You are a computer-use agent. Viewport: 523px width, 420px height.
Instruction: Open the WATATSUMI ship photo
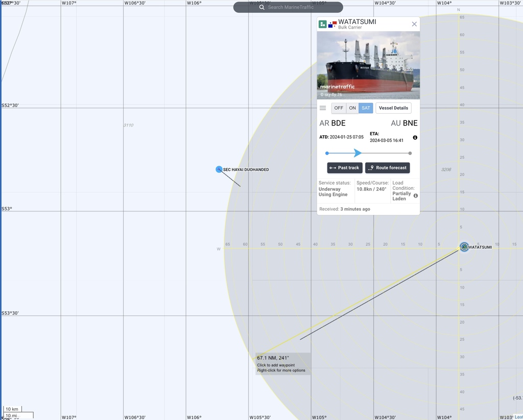(368, 65)
